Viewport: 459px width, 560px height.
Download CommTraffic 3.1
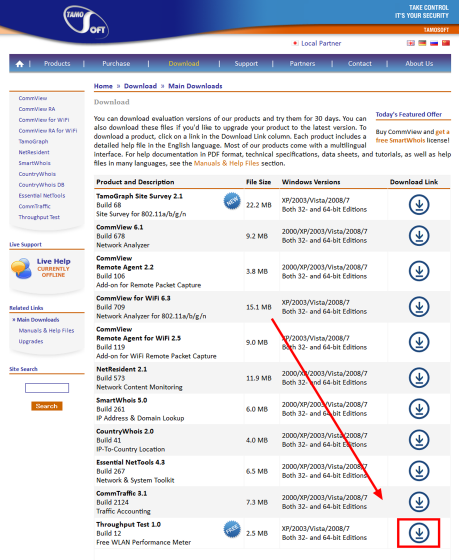click(419, 502)
